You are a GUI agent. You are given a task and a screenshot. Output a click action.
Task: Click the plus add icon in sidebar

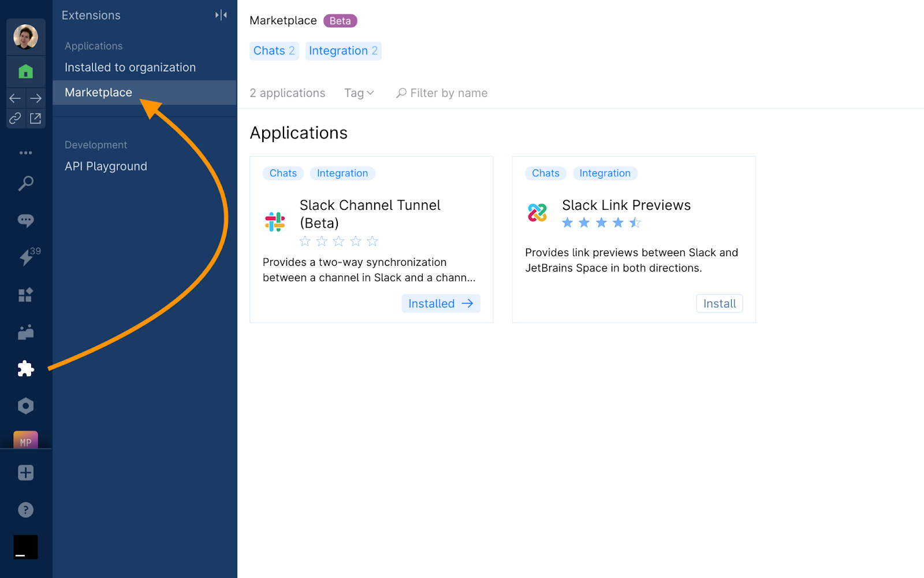point(25,473)
